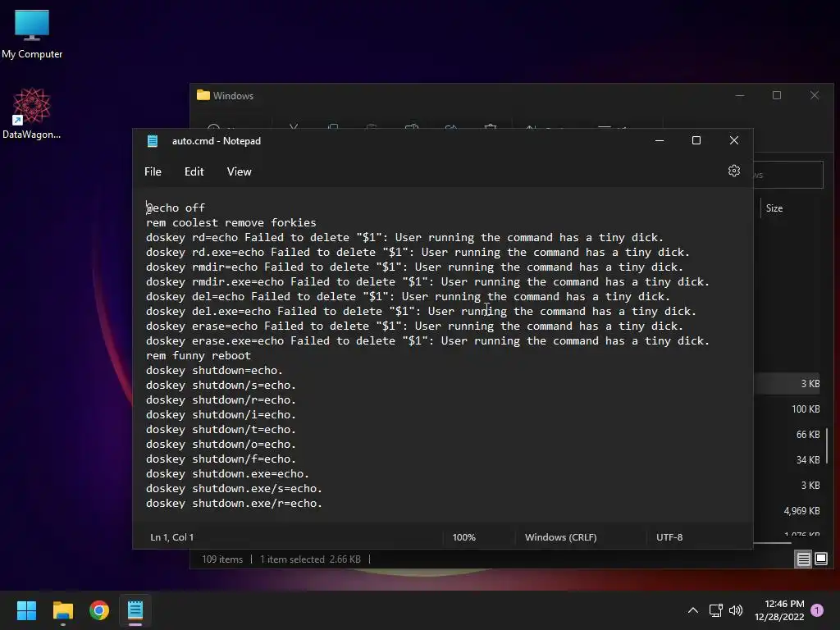This screenshot has width=840, height=630.
Task: Click Windows (CRLF) line ending status
Action: click(560, 537)
